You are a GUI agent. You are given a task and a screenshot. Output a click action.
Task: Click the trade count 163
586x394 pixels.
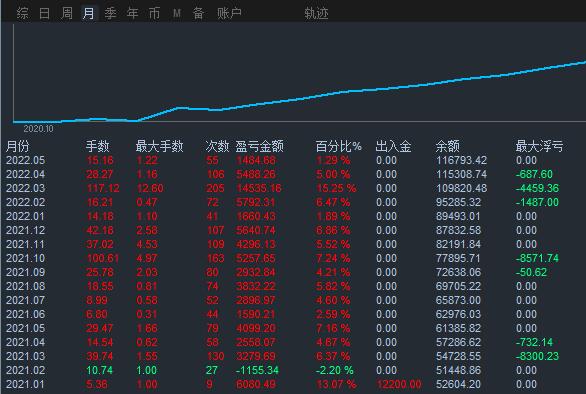tap(215, 258)
